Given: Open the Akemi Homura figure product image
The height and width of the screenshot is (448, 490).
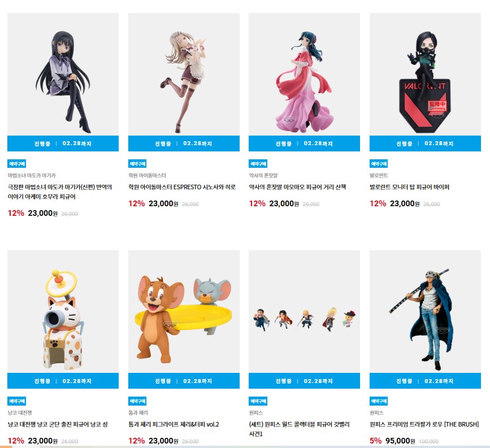Looking at the screenshot, I should (x=63, y=75).
